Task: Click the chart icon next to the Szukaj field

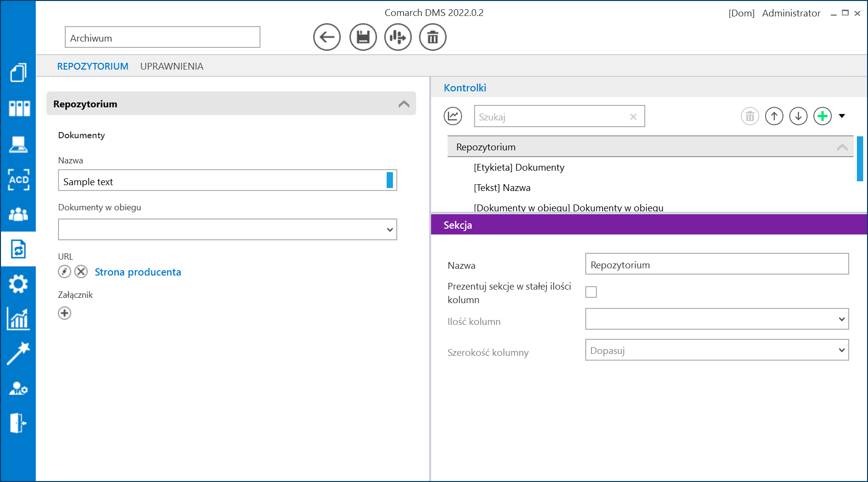Action: 453,116
